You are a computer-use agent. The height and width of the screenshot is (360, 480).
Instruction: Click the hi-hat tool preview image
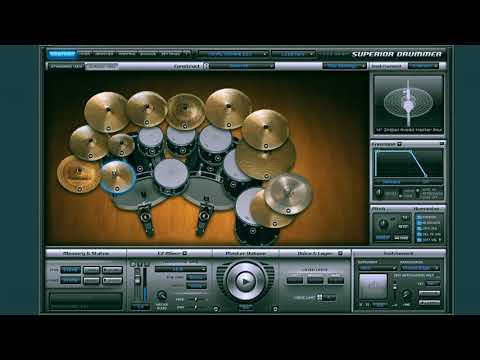[x=408, y=104]
